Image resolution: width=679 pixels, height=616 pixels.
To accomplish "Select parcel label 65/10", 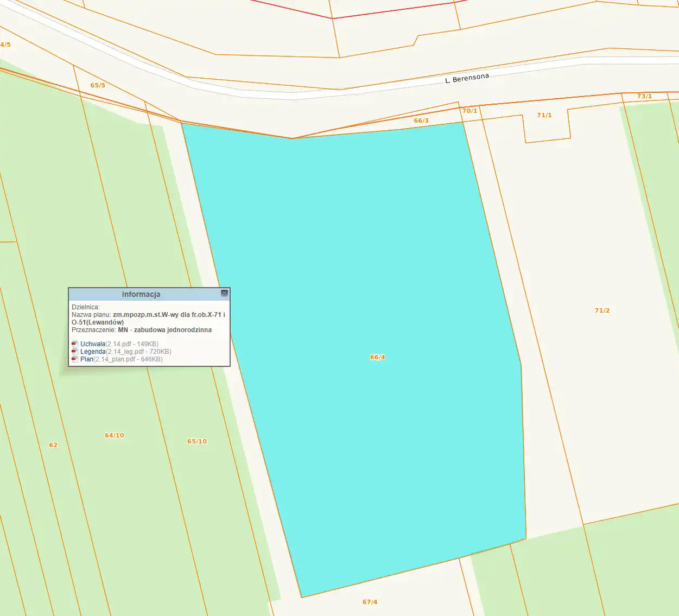I will tap(197, 441).
